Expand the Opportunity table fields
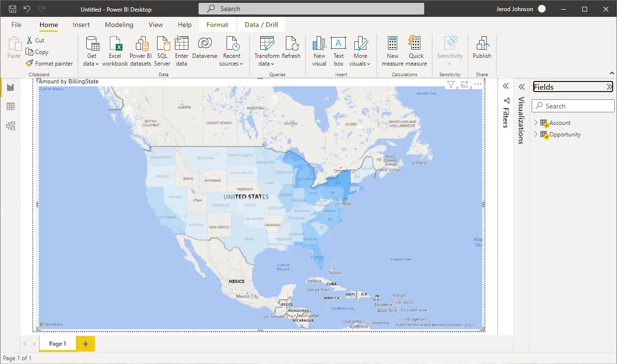Viewport: 617px width, 364px height. (536, 135)
